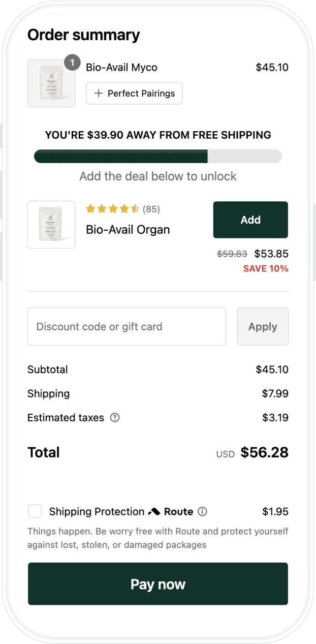Click the half-star in the product rating
The height and width of the screenshot is (644, 316).
coord(135,208)
